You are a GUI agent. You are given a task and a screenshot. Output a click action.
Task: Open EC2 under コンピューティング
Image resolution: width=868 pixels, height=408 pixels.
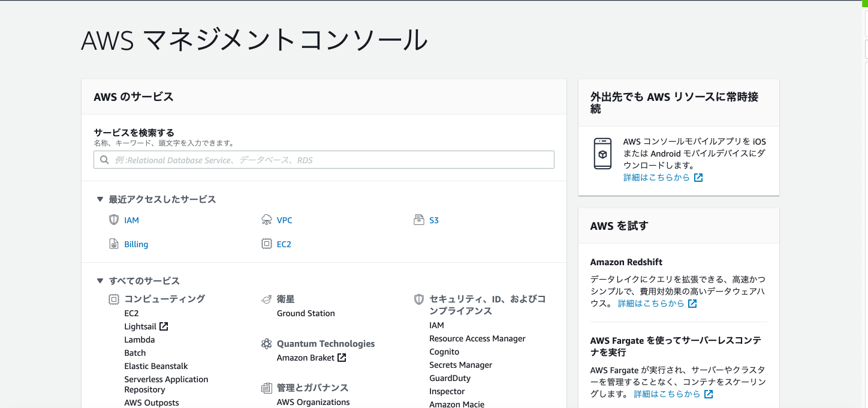tap(131, 313)
